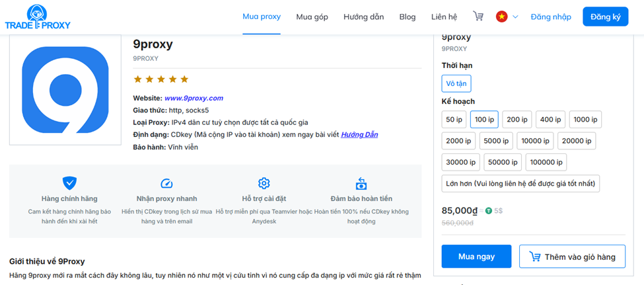Screen dimensions: 644x285
Task: Click the five-star rating
Action: (161, 79)
